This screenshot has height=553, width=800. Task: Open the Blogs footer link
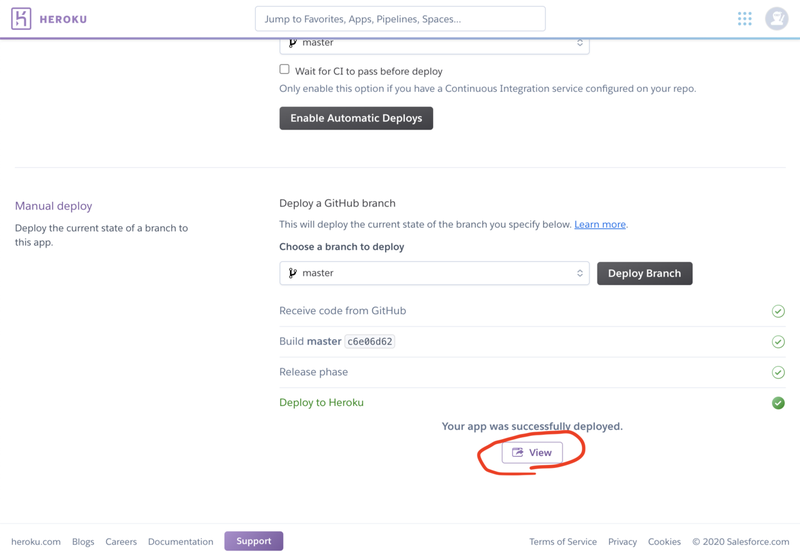coord(83,541)
